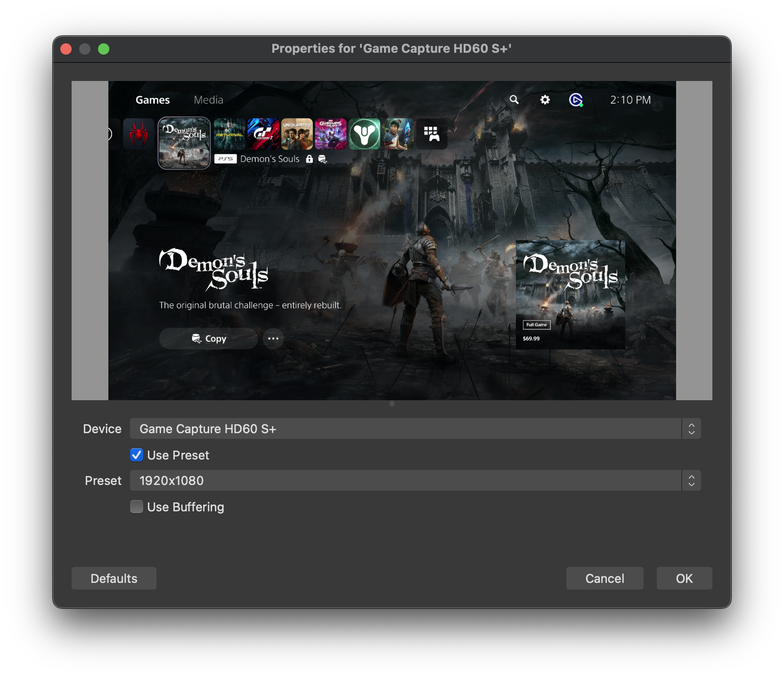Click the Demon's Souls Full Game store card

570,295
